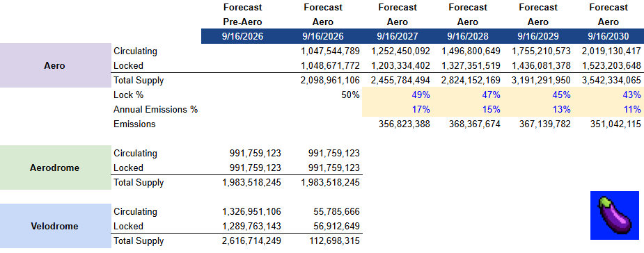Select Velodrome circulating 1,326,951,106
Screen dimensions: 644x253
click(x=252, y=211)
